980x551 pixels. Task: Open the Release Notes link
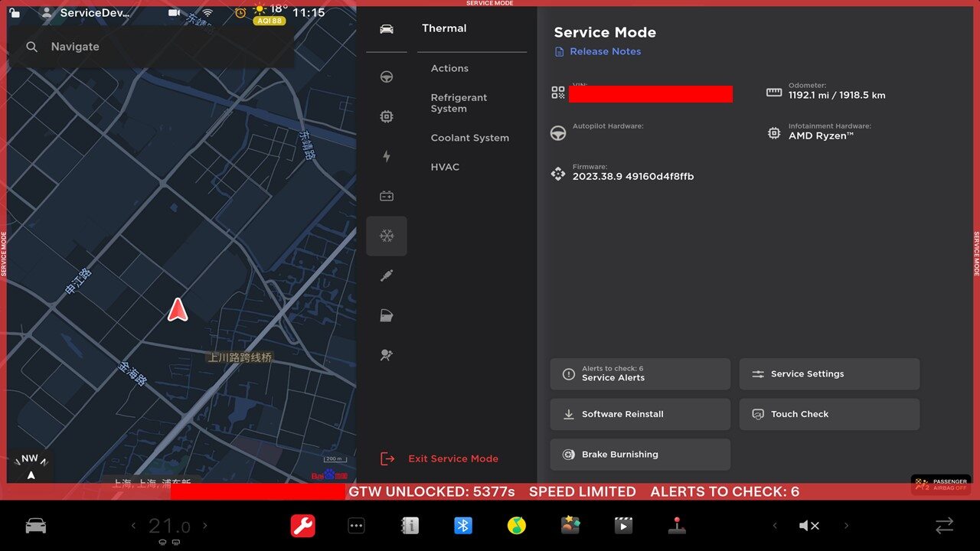coord(605,51)
